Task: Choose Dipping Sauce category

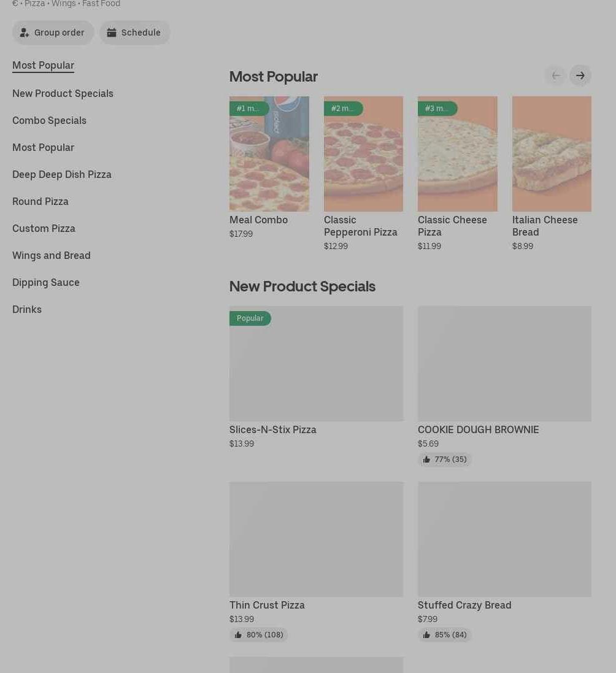Action: pyautogui.click(x=45, y=282)
